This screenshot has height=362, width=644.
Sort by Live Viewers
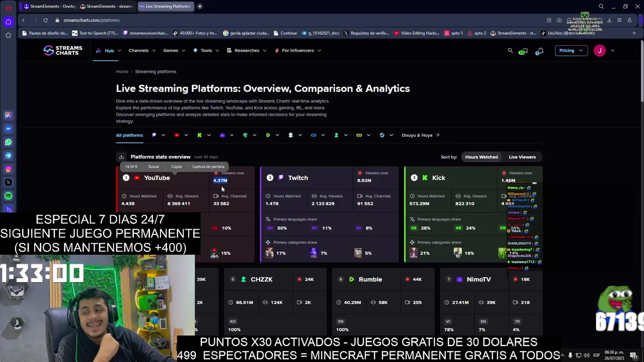tap(522, 157)
